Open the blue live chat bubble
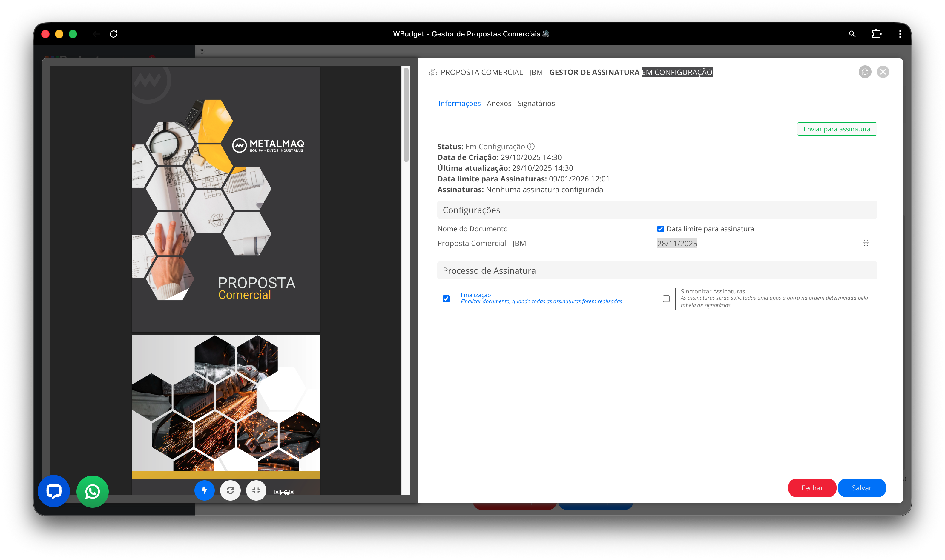The height and width of the screenshot is (560, 945). 53,491
